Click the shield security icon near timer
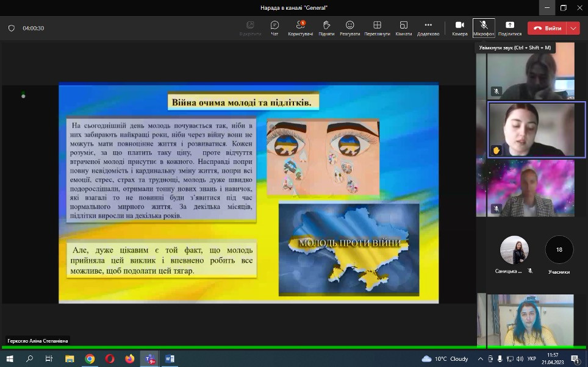Image resolution: width=588 pixels, height=367 pixels. (x=12, y=28)
